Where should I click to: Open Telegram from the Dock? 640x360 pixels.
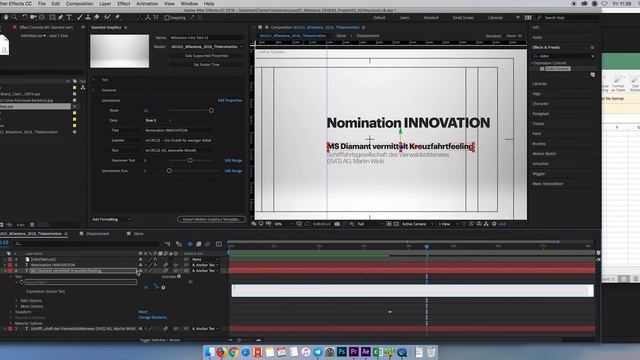click(x=318, y=352)
